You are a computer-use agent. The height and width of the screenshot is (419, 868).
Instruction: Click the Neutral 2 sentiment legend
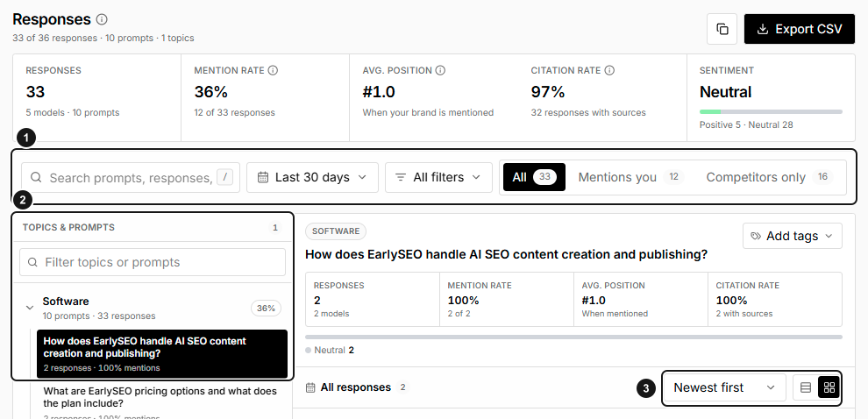(x=330, y=350)
